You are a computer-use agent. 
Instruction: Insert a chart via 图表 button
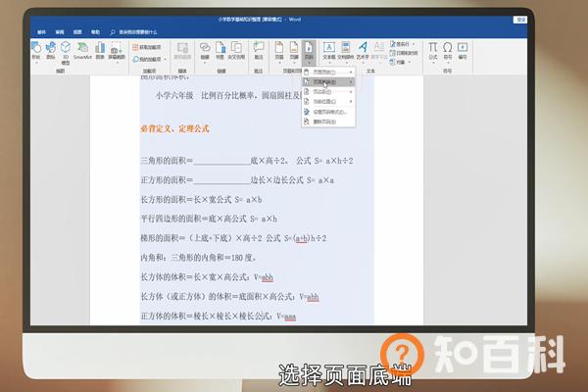pyautogui.click(x=100, y=51)
